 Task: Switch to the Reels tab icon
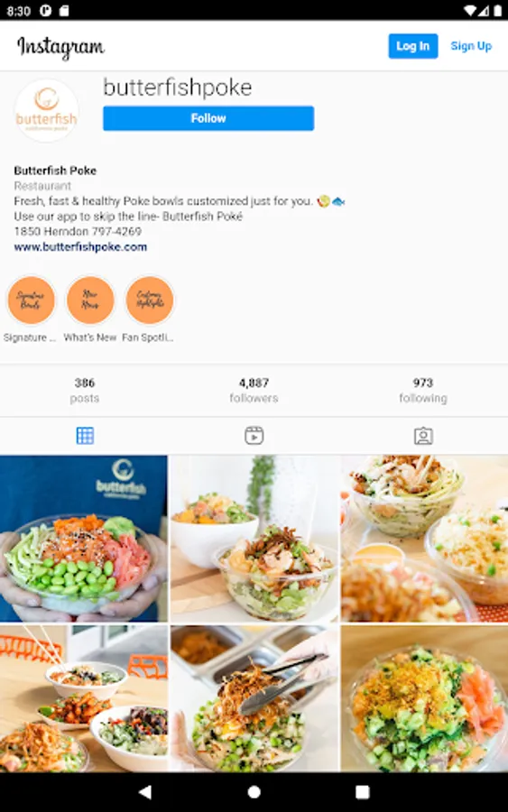[254, 436]
